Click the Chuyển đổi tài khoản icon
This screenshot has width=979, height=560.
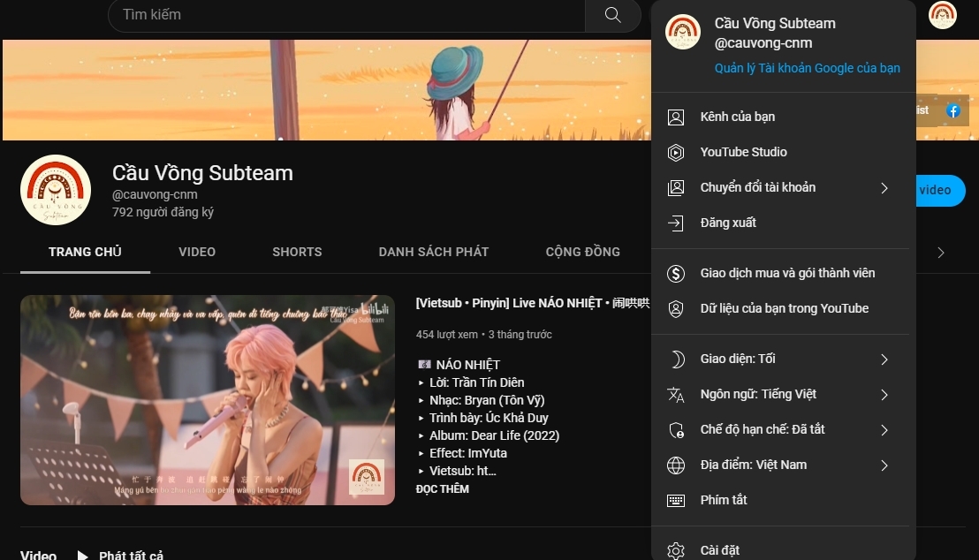pyautogui.click(x=676, y=188)
